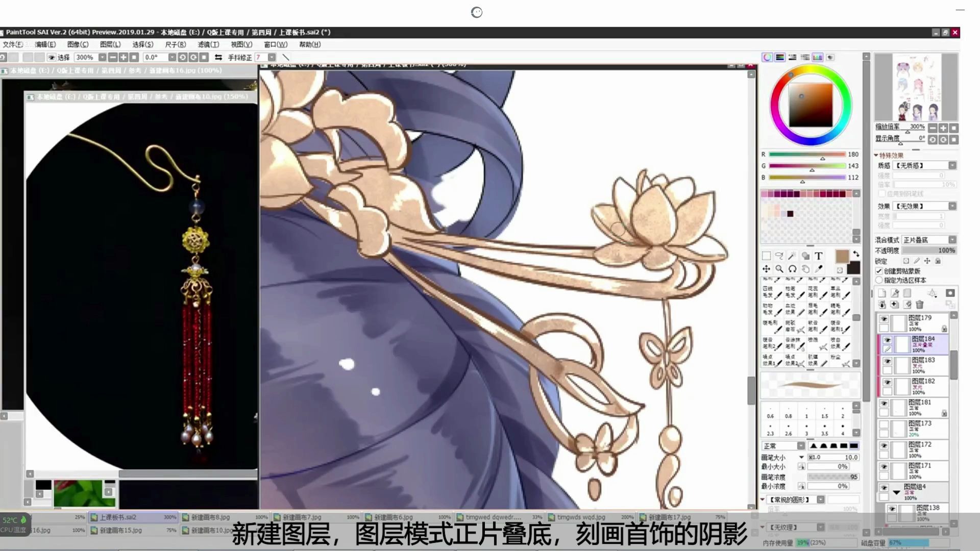Click the 画笔大小 brush size field

pos(833,458)
